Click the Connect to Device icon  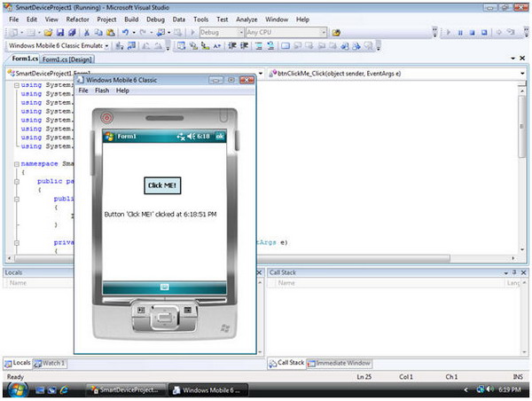(120, 45)
